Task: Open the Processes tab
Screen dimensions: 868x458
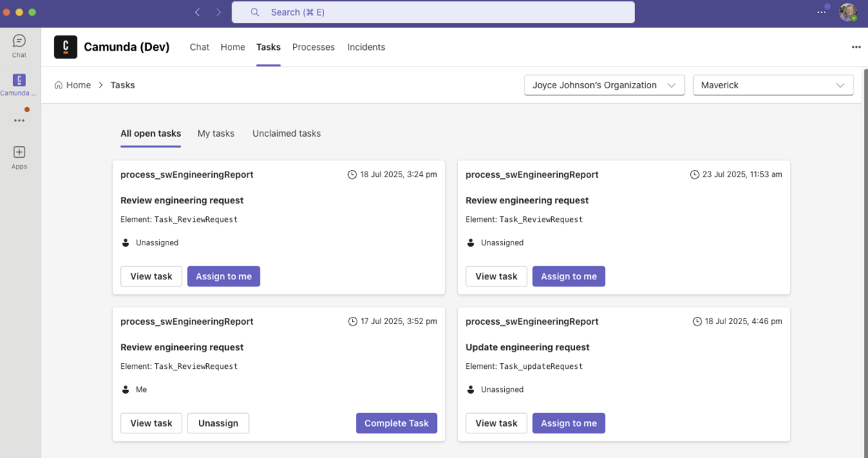Action: 313,47
